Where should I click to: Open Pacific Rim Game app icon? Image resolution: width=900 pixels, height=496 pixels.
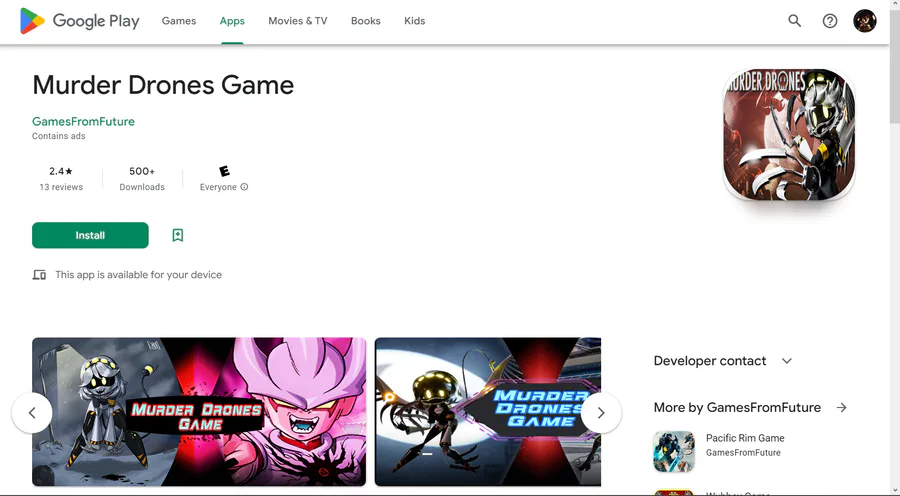pyautogui.click(x=674, y=451)
